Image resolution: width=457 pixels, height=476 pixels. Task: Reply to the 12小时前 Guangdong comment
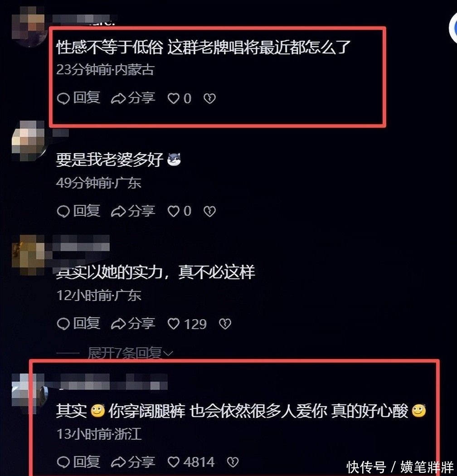(78, 324)
